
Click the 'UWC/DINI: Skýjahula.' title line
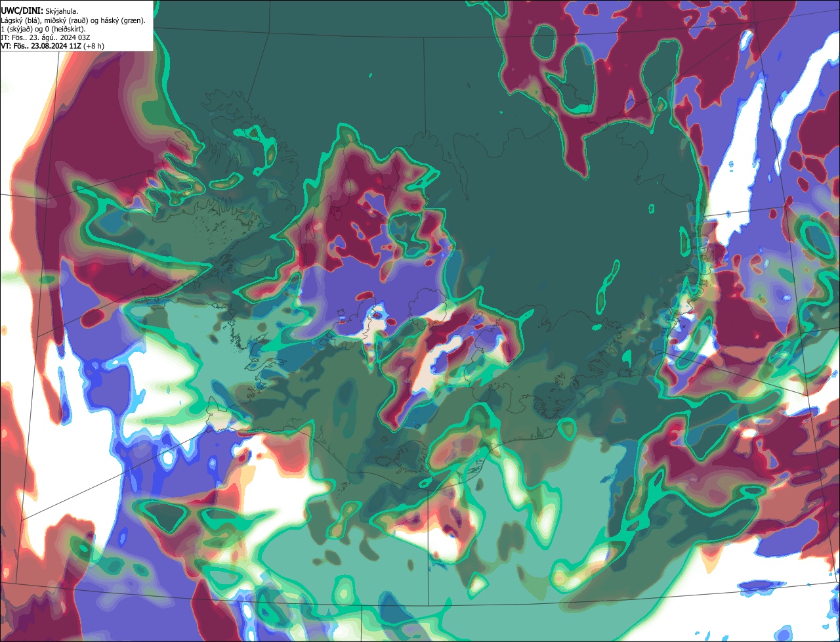(40, 11)
